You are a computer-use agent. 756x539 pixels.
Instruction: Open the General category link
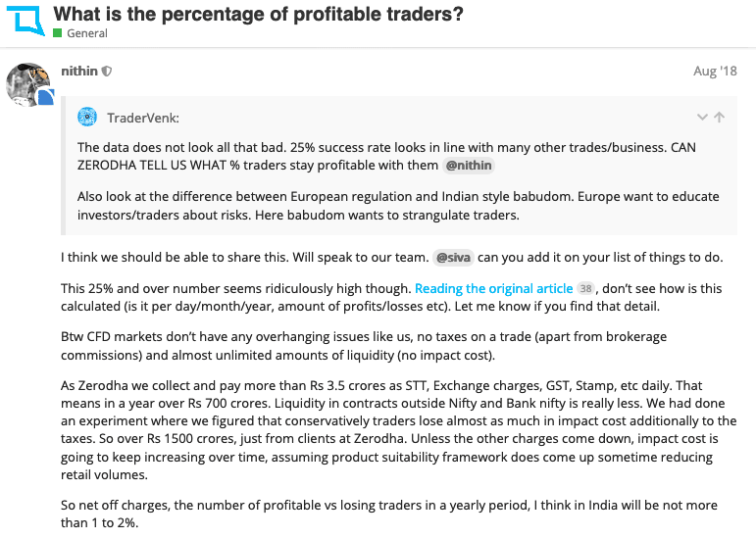pos(87,33)
